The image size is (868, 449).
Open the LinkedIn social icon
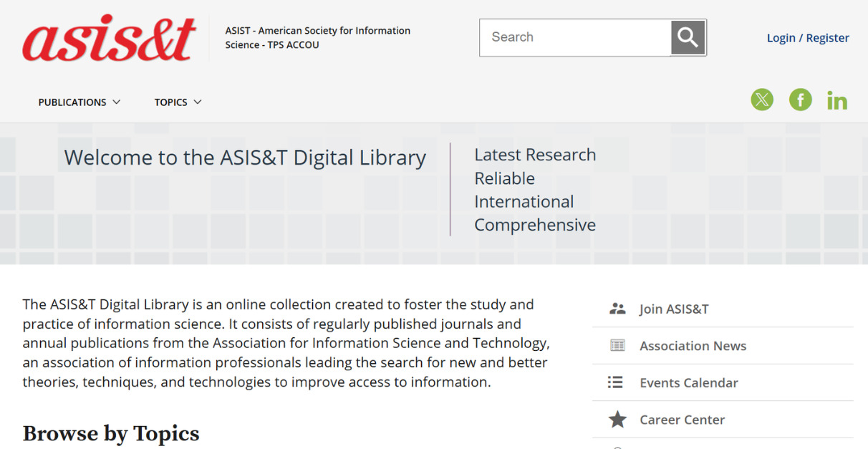pos(836,101)
